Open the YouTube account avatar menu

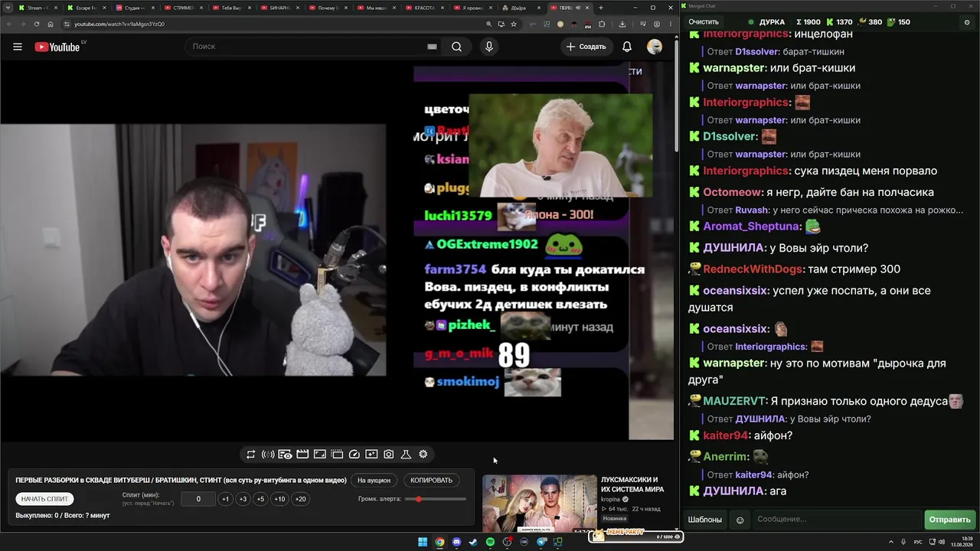click(x=655, y=47)
